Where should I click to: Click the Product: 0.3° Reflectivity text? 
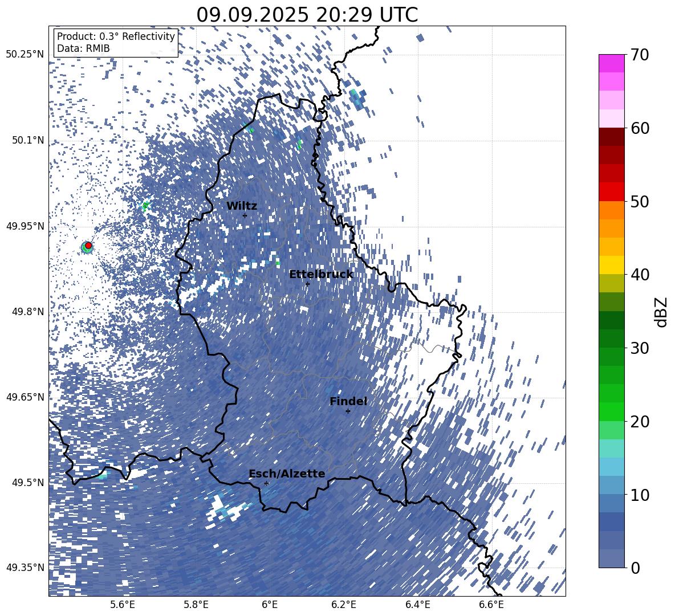(x=116, y=36)
